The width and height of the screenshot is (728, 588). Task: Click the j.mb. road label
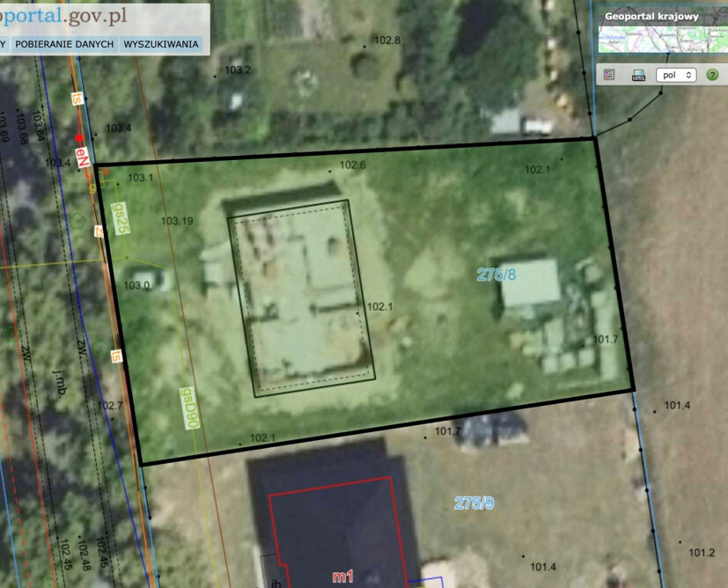[x=59, y=383]
